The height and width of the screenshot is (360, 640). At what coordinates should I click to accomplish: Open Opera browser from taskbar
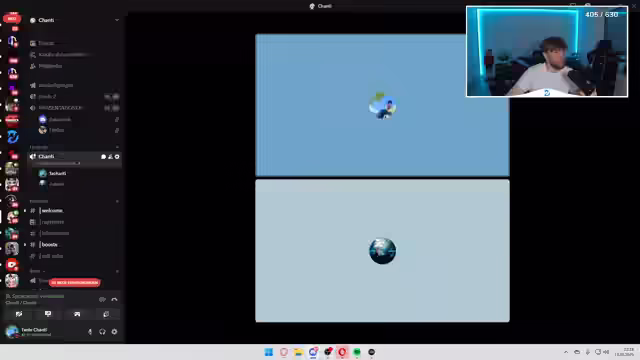pyautogui.click(x=342, y=352)
